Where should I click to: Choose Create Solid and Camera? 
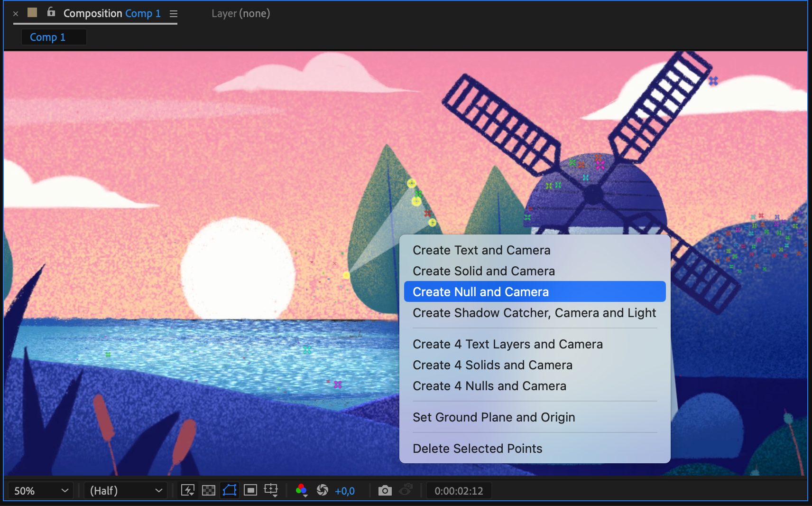[483, 271]
